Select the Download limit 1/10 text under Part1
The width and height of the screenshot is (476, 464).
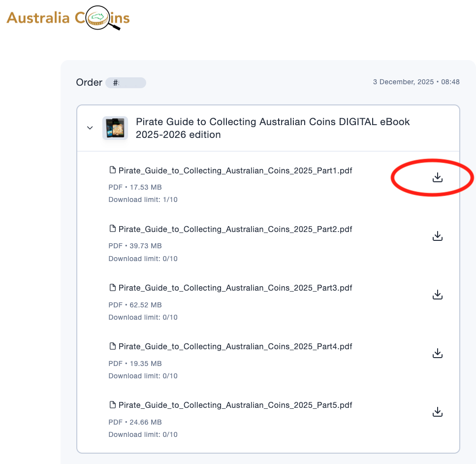(143, 199)
